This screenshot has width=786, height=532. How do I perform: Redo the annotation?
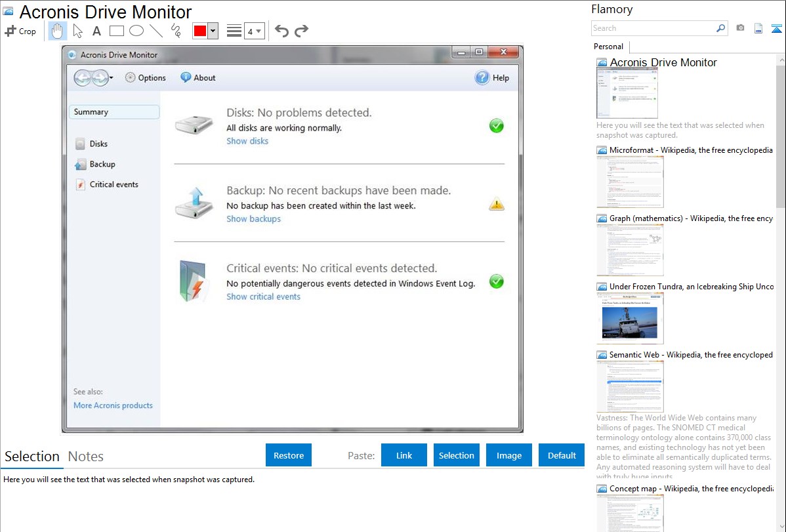[301, 31]
